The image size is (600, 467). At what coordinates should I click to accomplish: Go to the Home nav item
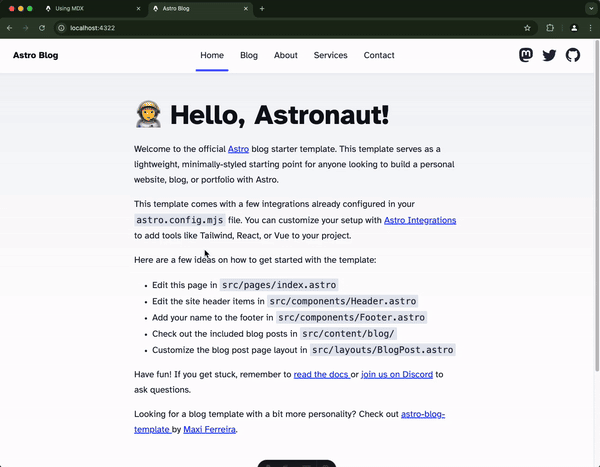(x=212, y=55)
